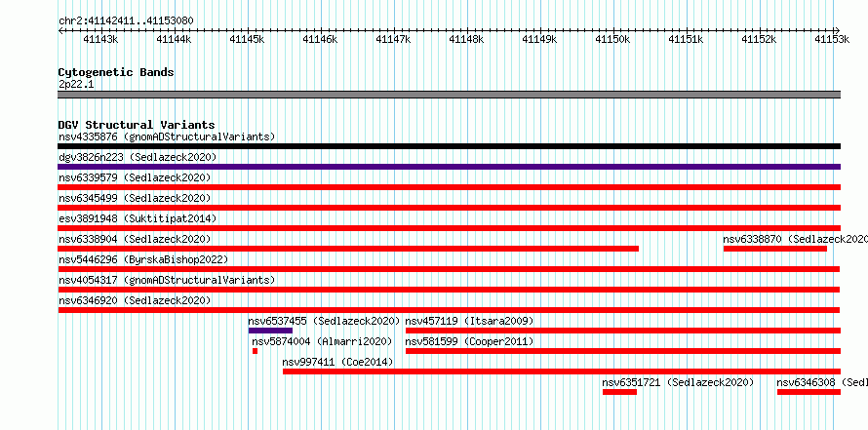Click ruler position 41143k
This screenshot has height=430, width=868.
(100, 39)
